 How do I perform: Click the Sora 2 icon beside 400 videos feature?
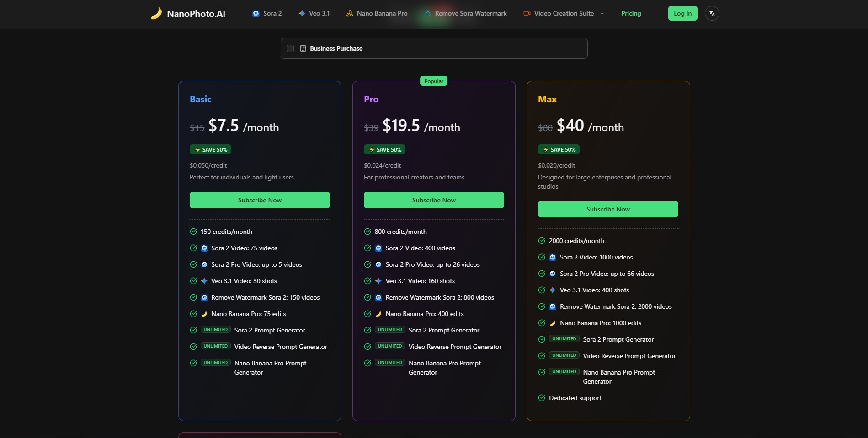point(378,248)
